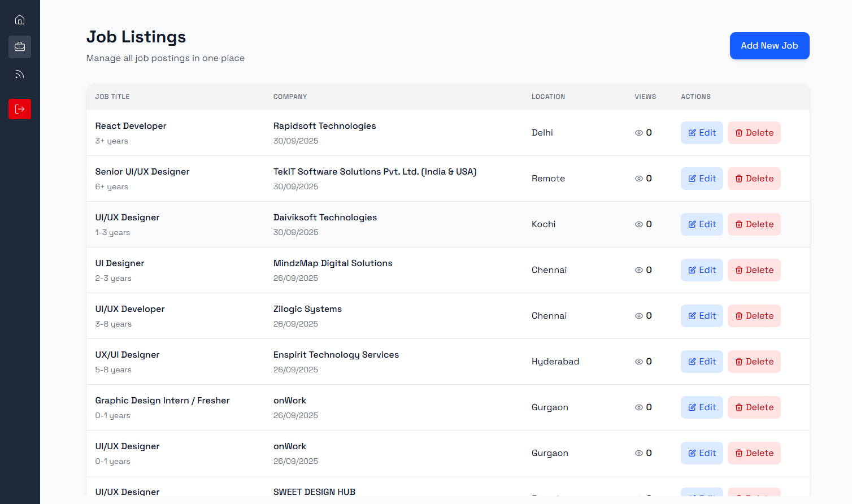Click the Delhi location cell

point(542,133)
